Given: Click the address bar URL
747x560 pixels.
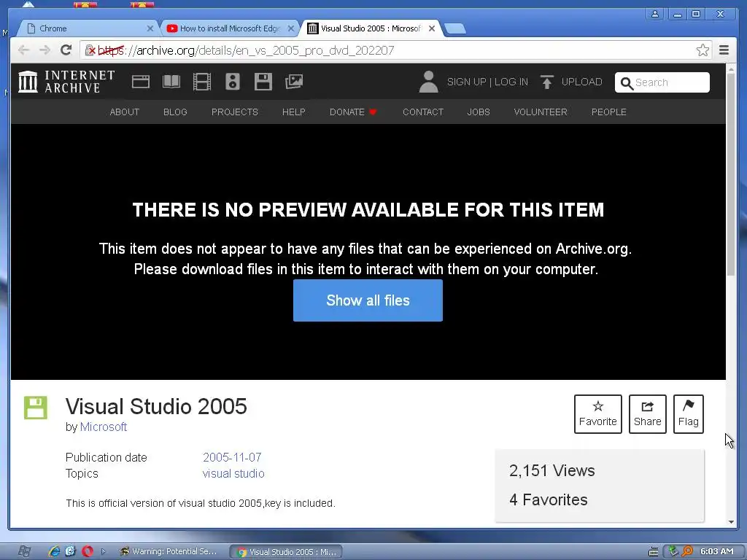Looking at the screenshot, I should (246, 50).
